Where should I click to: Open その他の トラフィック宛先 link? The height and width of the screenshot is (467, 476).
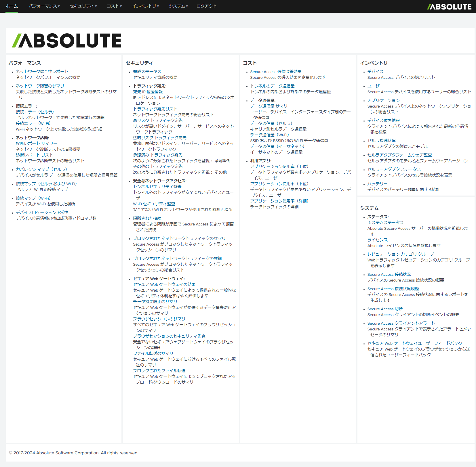[158, 166]
